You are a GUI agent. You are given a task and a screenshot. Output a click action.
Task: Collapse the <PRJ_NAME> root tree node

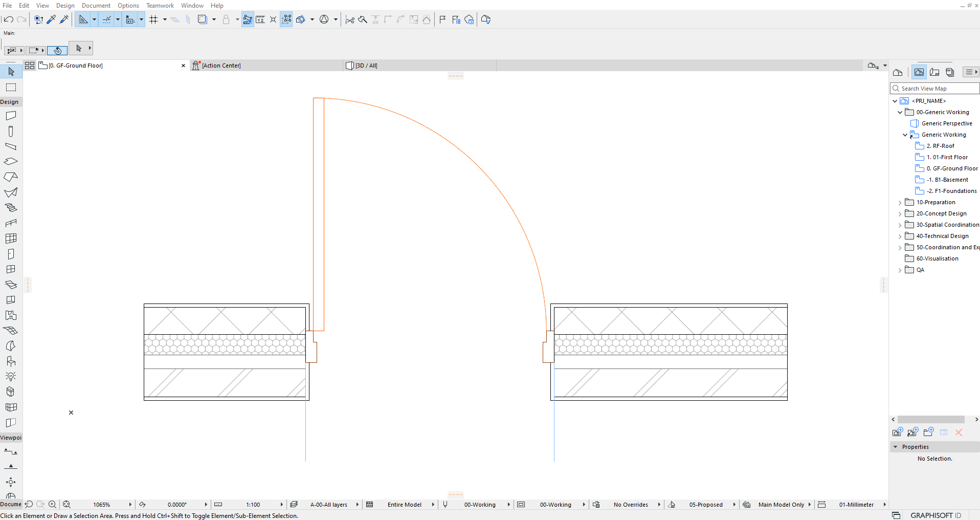click(895, 101)
